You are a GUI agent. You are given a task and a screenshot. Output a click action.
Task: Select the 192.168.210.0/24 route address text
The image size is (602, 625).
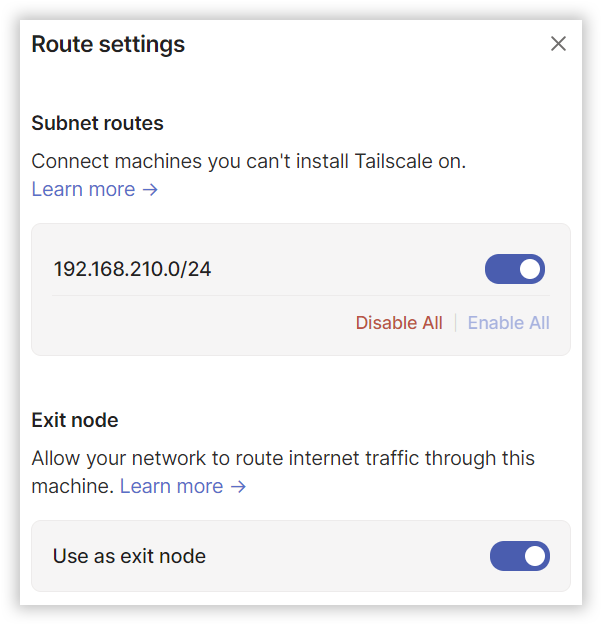132,269
